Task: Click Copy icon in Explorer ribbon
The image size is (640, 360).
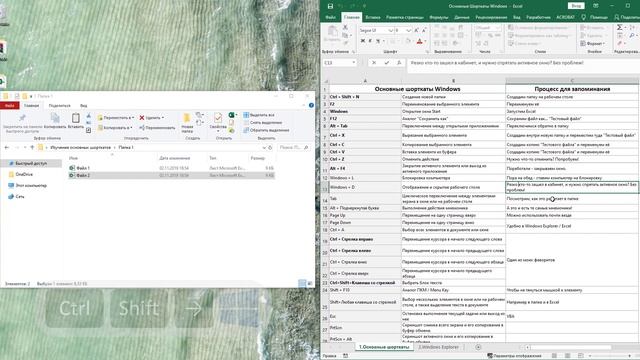Action: click(x=55, y=118)
